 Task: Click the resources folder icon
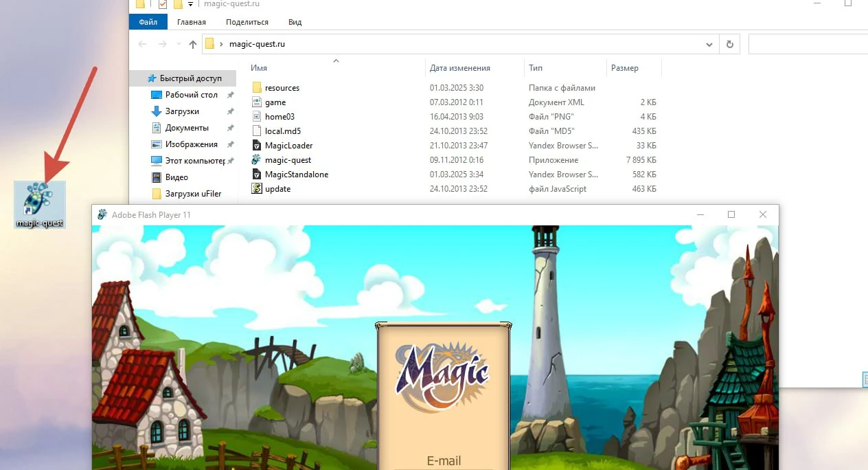[x=257, y=88]
